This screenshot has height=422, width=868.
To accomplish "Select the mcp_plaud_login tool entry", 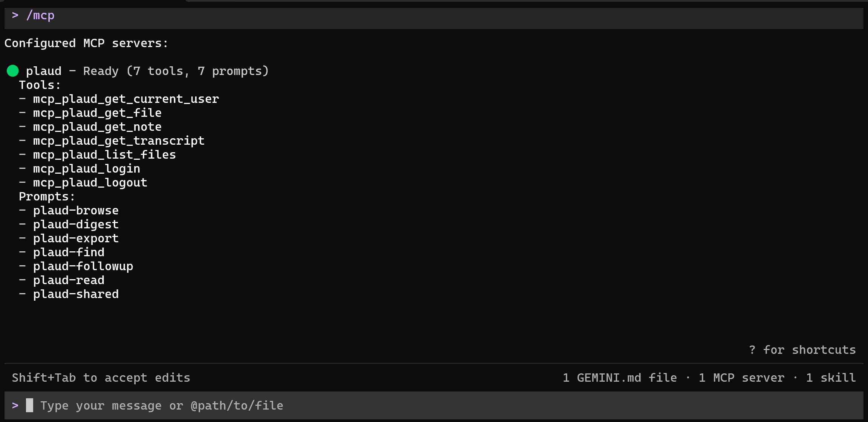I will click(87, 169).
